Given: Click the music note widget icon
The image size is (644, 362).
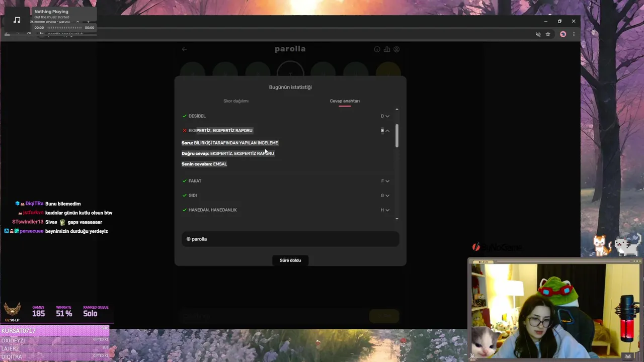Looking at the screenshot, I should pyautogui.click(x=17, y=20).
